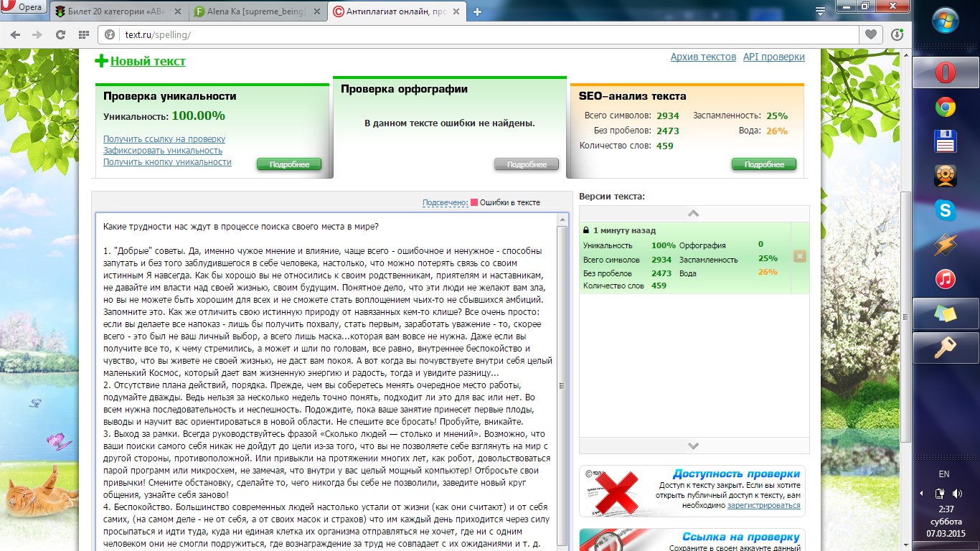Viewport: 980px width, 551px height.
Task: Open Skype from the taskbar
Action: pos(946,210)
